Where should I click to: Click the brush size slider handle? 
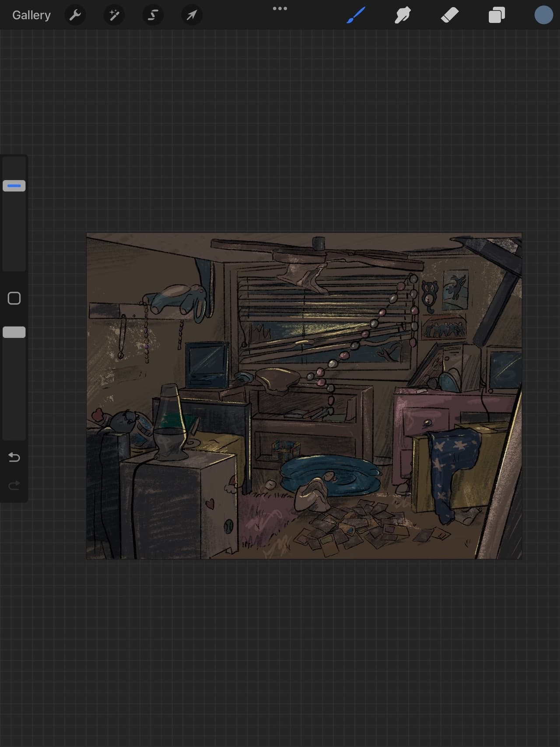[x=14, y=186]
